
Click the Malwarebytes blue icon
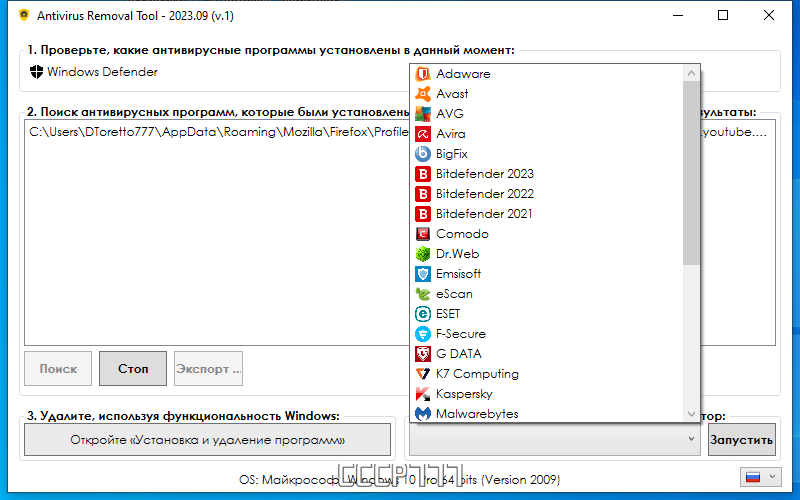coord(423,414)
